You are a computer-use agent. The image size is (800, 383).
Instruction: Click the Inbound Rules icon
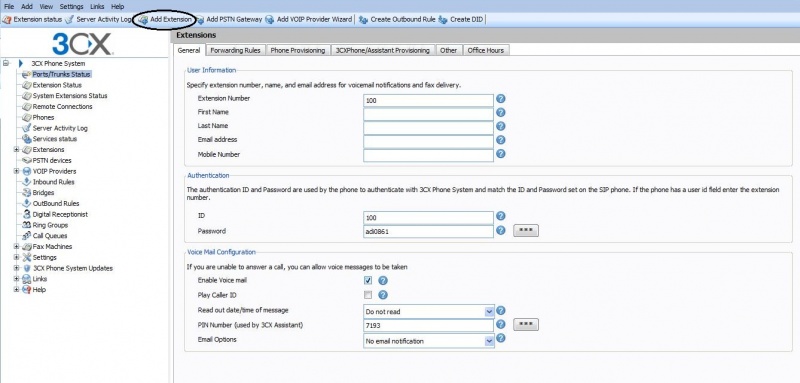point(27,182)
